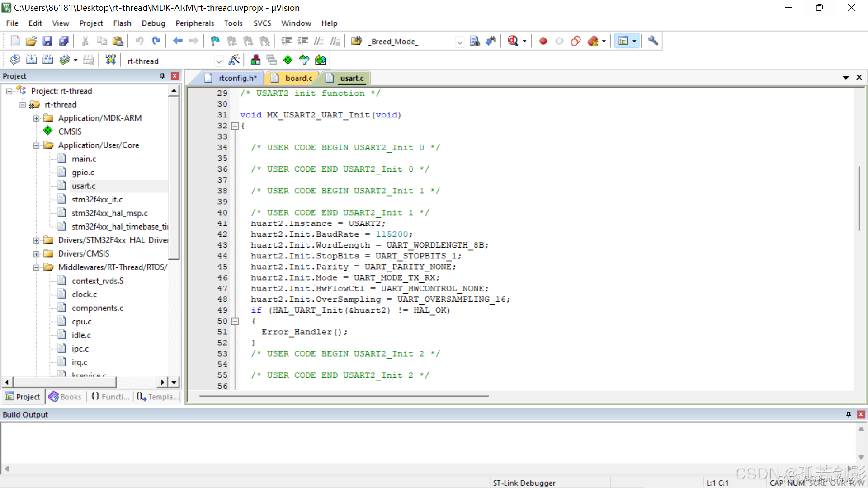Viewport: 868px width, 488px height.
Task: Open Options for Target wand icon
Action: [234, 60]
